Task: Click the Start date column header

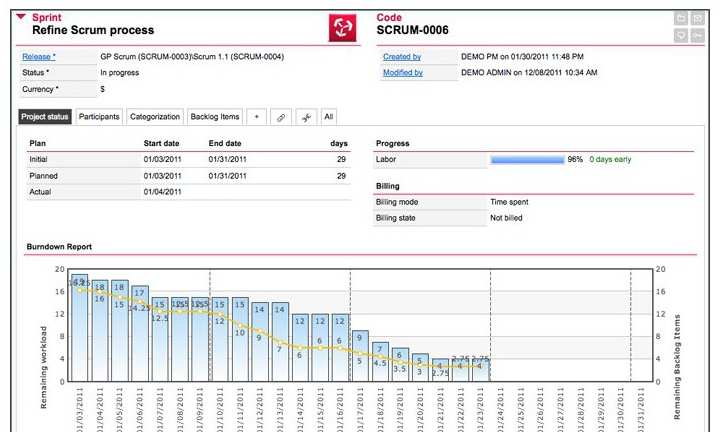Action: (x=161, y=144)
